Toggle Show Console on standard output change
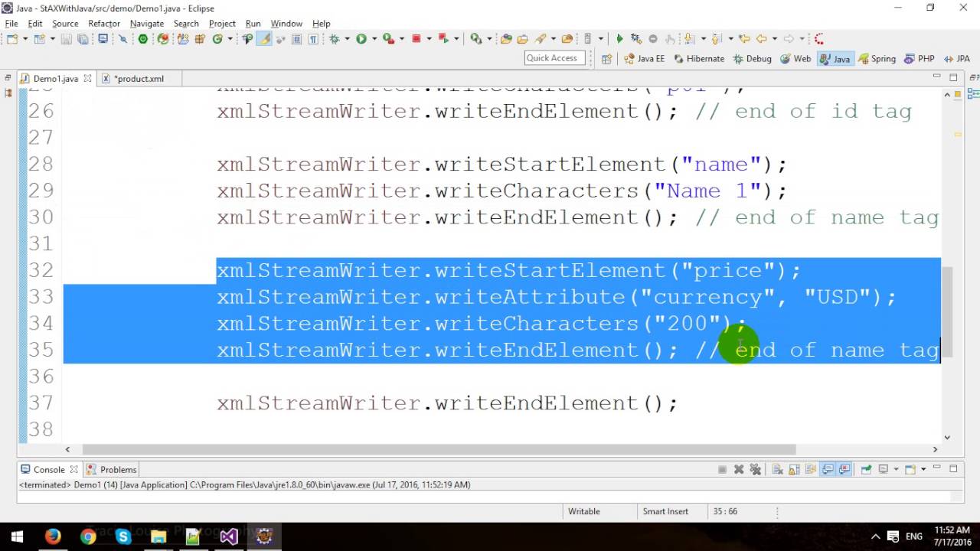The height and width of the screenshot is (551, 980). click(x=828, y=469)
